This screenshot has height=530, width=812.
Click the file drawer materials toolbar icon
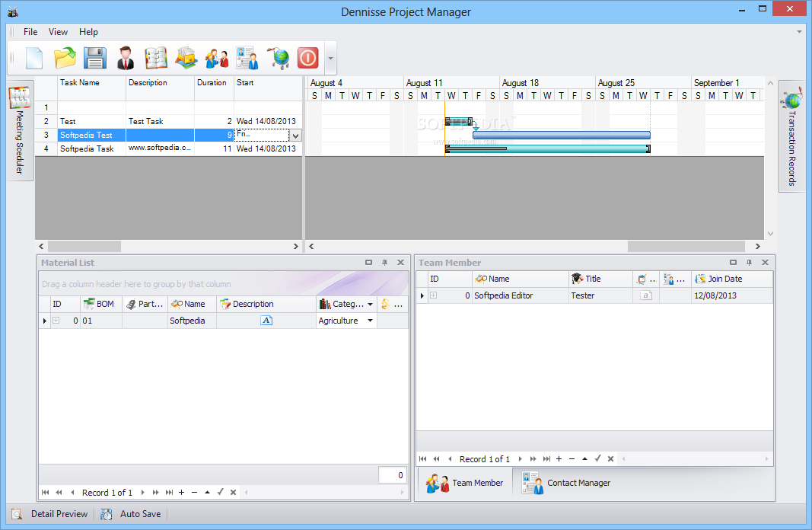186,58
